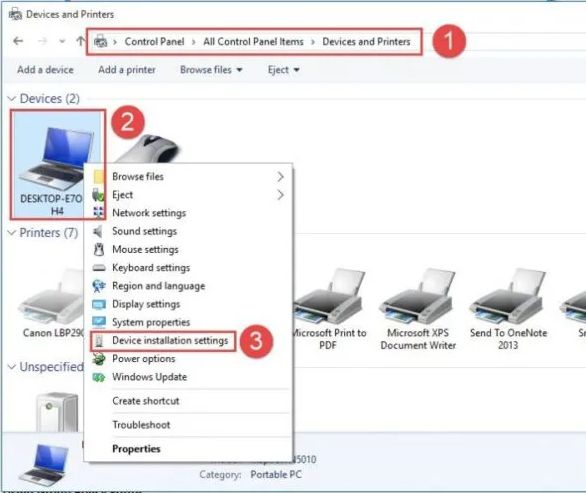Click the Forward navigation arrow
The height and width of the screenshot is (493, 586).
43,41
